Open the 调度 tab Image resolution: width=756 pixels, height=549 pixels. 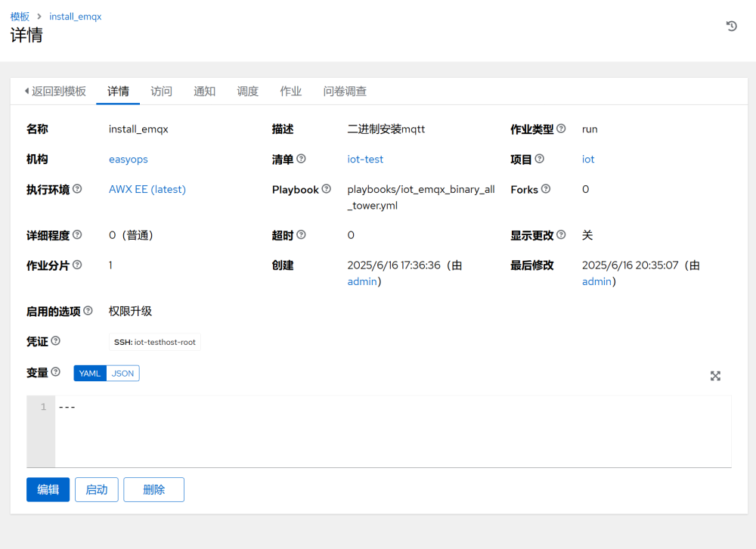click(x=248, y=91)
